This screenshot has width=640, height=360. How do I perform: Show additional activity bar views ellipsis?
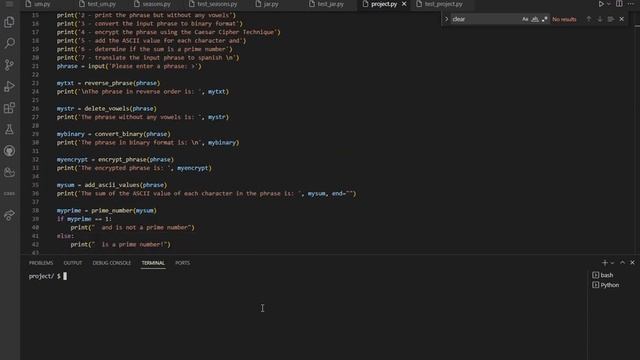[x=9, y=193]
